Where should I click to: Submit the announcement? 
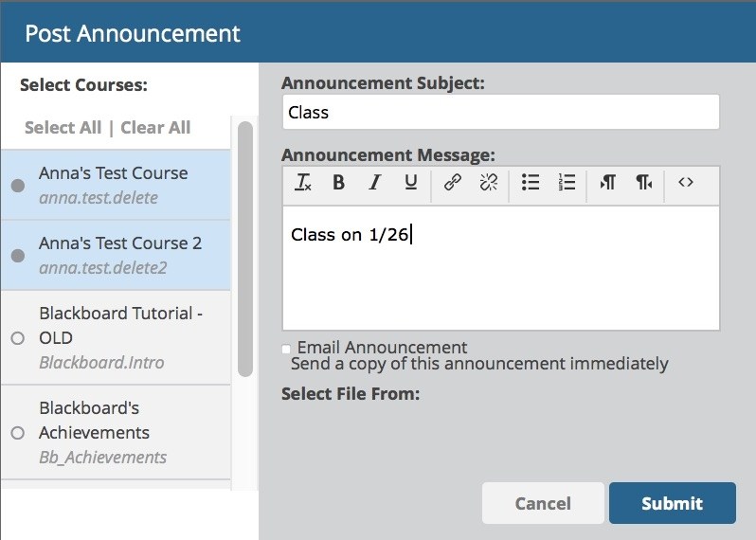point(672,503)
